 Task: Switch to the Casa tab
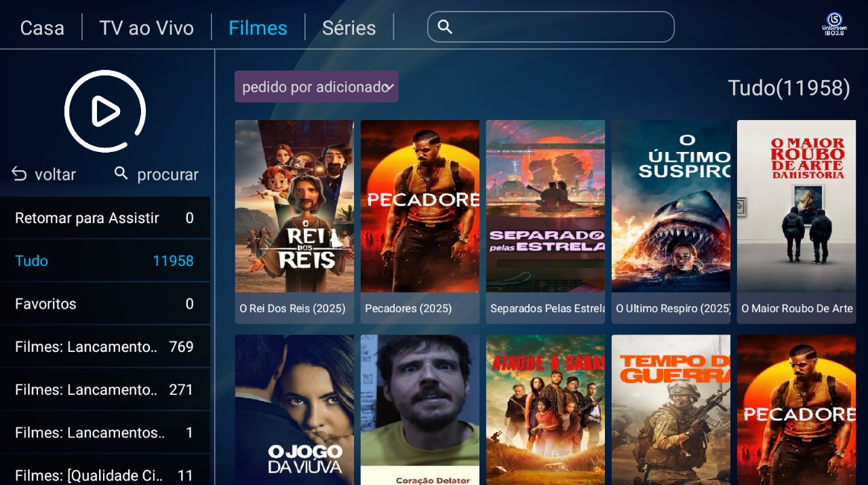[x=42, y=28]
